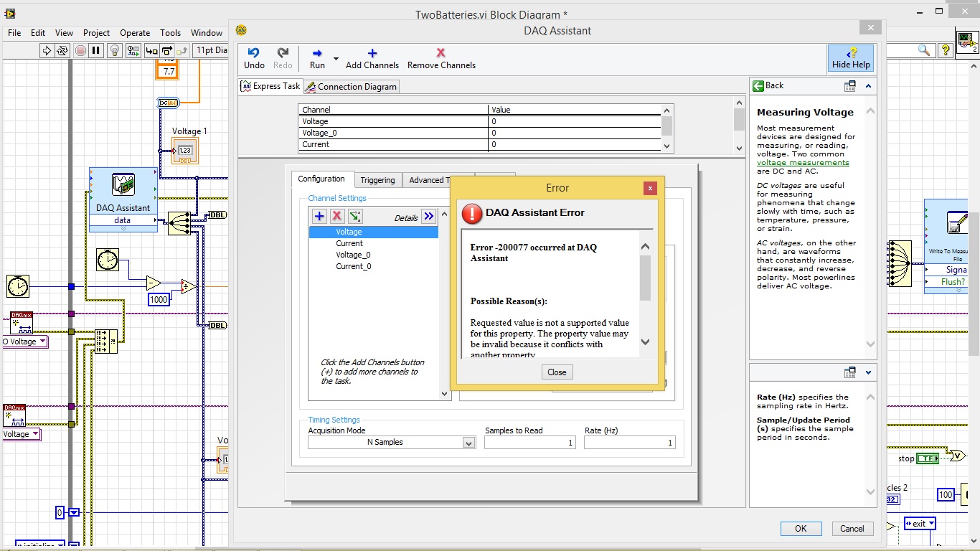
Task: Click Run Continuously in the LabVIEW toolbar
Action: pos(63,50)
